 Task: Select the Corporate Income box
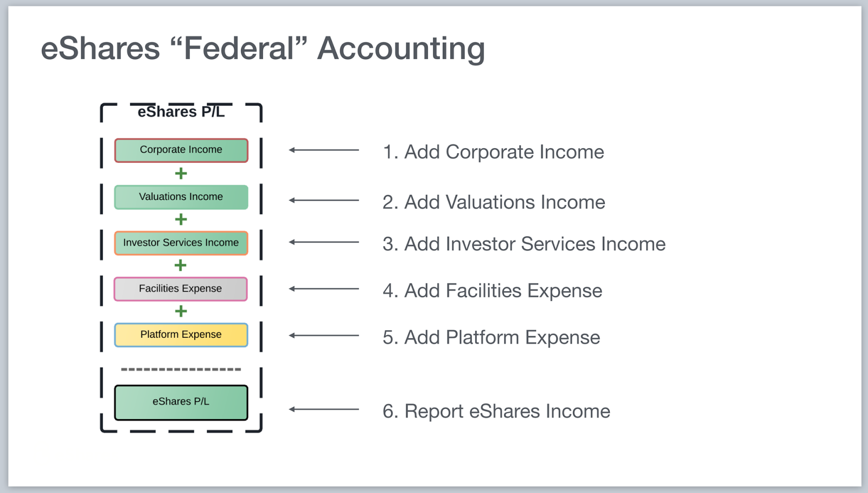[x=181, y=150]
